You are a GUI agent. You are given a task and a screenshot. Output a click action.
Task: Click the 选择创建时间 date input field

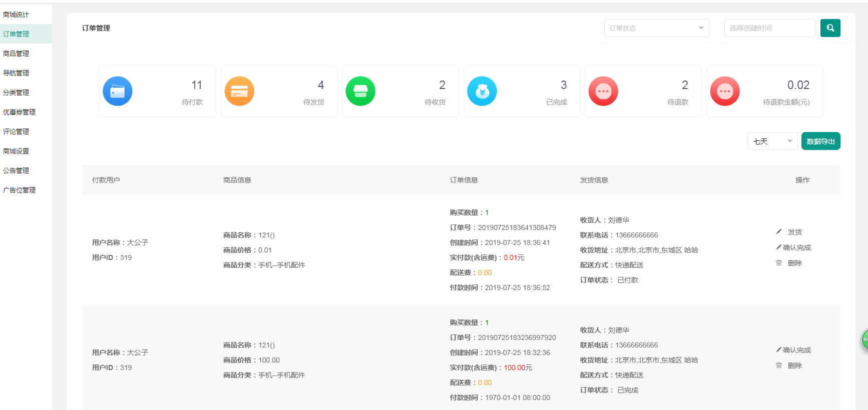769,28
